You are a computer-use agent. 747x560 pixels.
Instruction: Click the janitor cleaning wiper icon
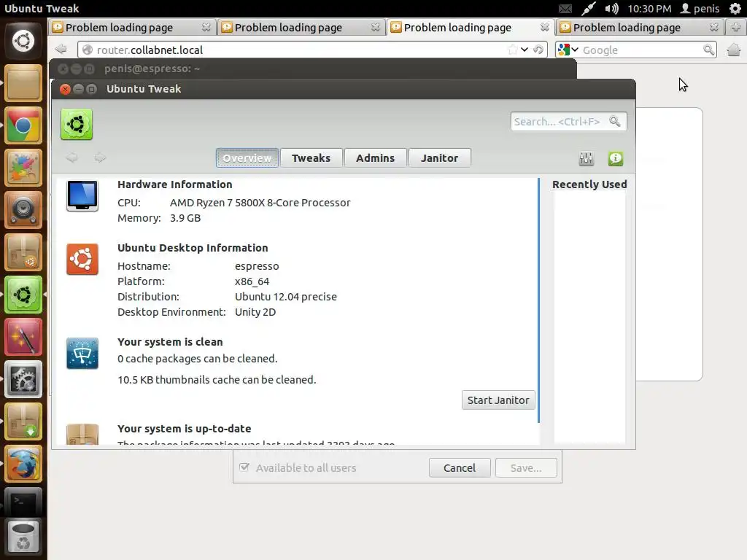(x=82, y=354)
